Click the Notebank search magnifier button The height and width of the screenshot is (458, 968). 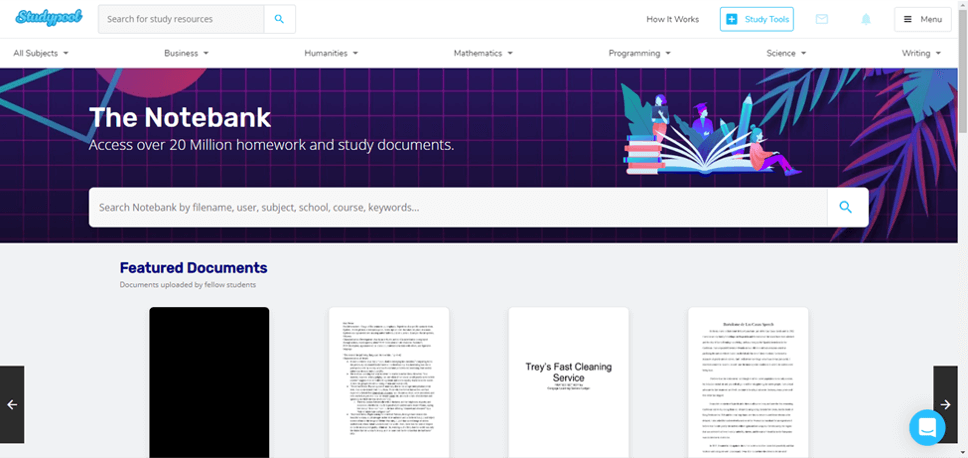tap(848, 207)
